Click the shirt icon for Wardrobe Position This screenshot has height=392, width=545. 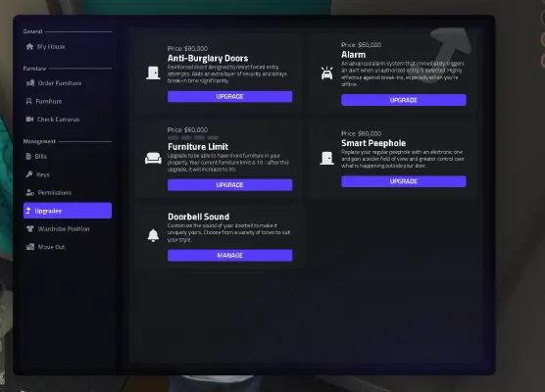pyautogui.click(x=29, y=228)
